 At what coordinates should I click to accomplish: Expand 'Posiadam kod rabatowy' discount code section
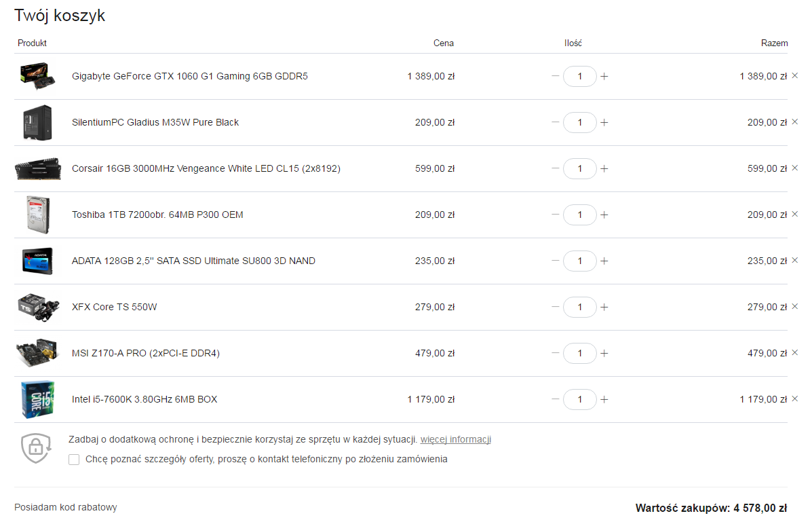pos(66,507)
